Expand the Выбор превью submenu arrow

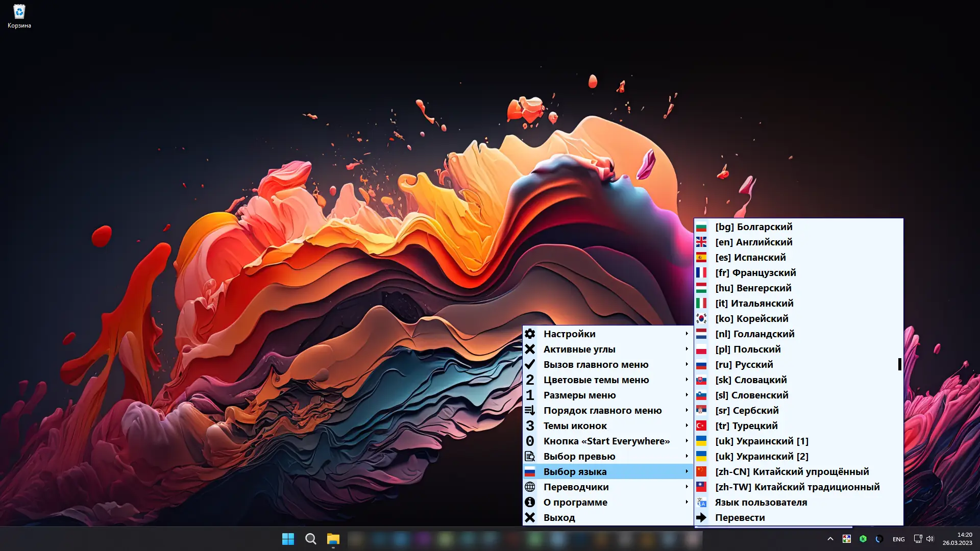coord(687,456)
